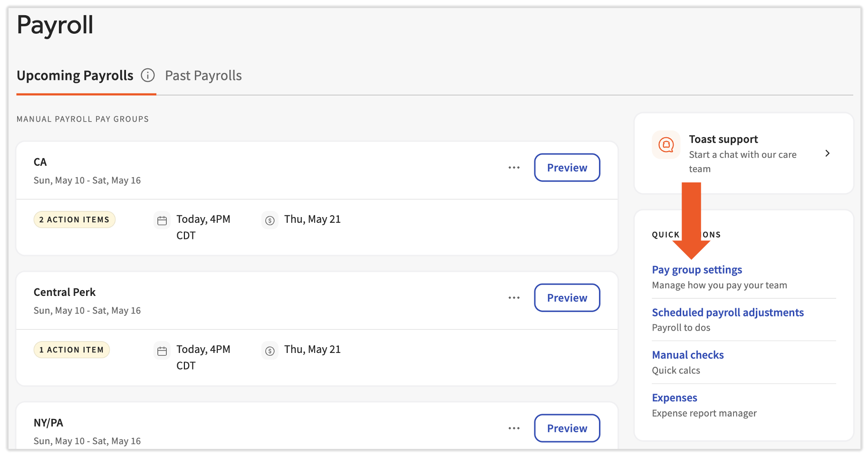The height and width of the screenshot is (456, 868).
Task: Open the three-dot menu for Central Perk
Action: click(x=514, y=298)
